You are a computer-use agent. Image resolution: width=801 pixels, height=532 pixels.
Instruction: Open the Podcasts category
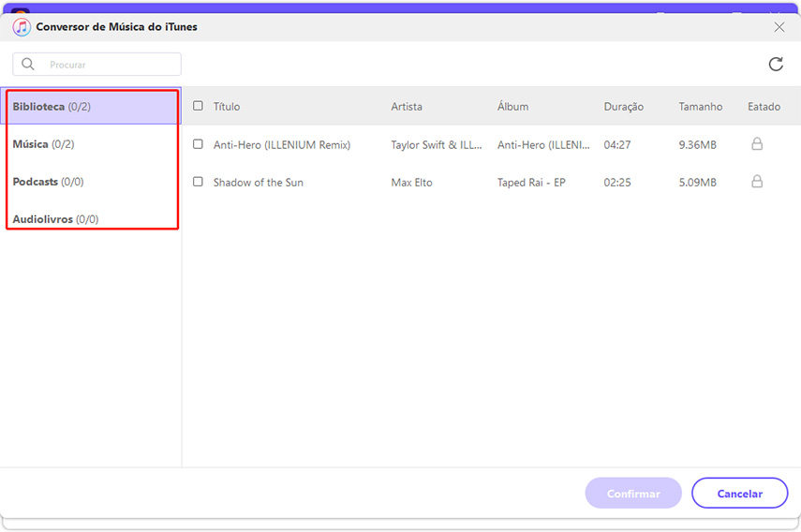(91, 182)
